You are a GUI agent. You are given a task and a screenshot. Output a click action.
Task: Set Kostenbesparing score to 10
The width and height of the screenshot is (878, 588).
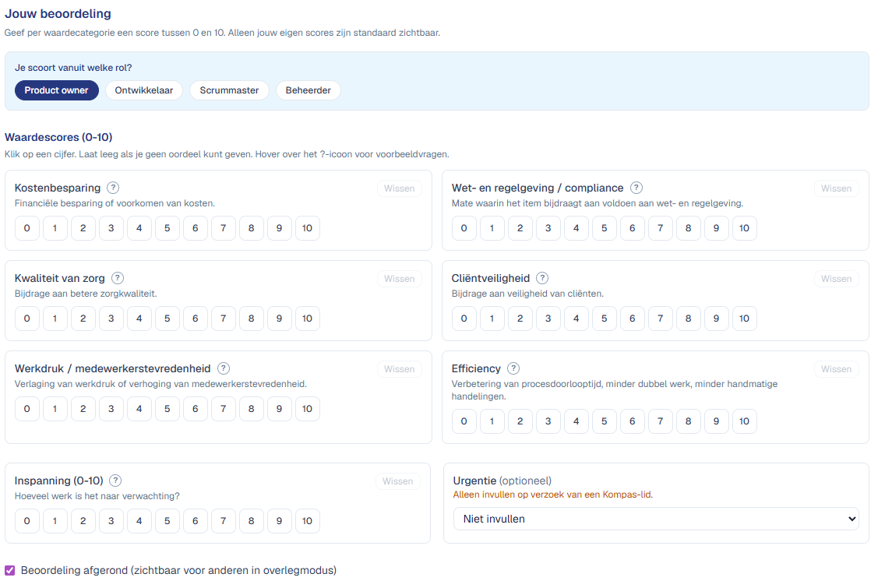click(x=308, y=228)
